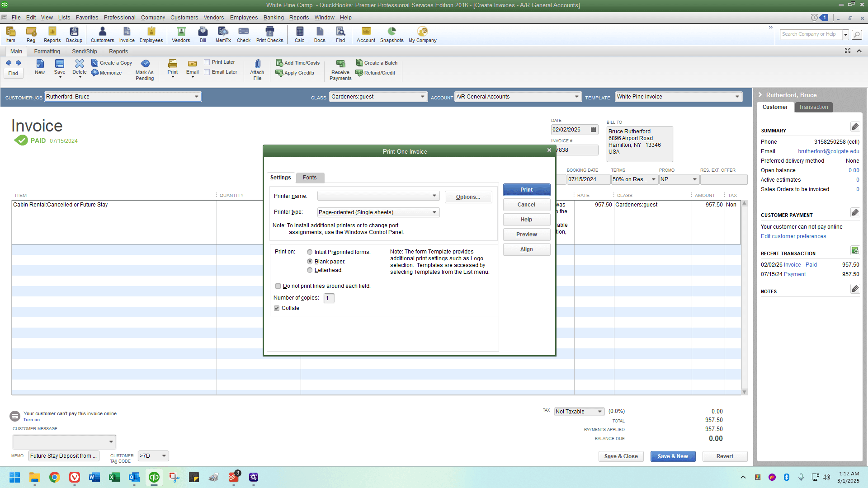868x488 pixels.
Task: Click the Align button
Action: point(527,249)
